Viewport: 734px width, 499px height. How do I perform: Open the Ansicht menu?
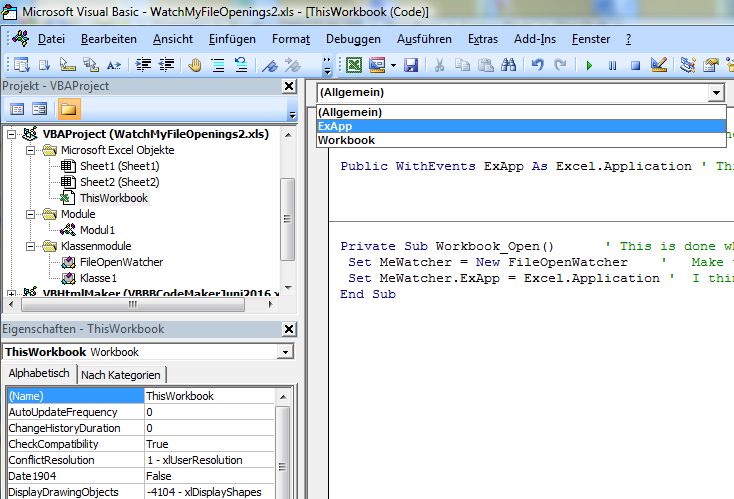click(x=173, y=39)
